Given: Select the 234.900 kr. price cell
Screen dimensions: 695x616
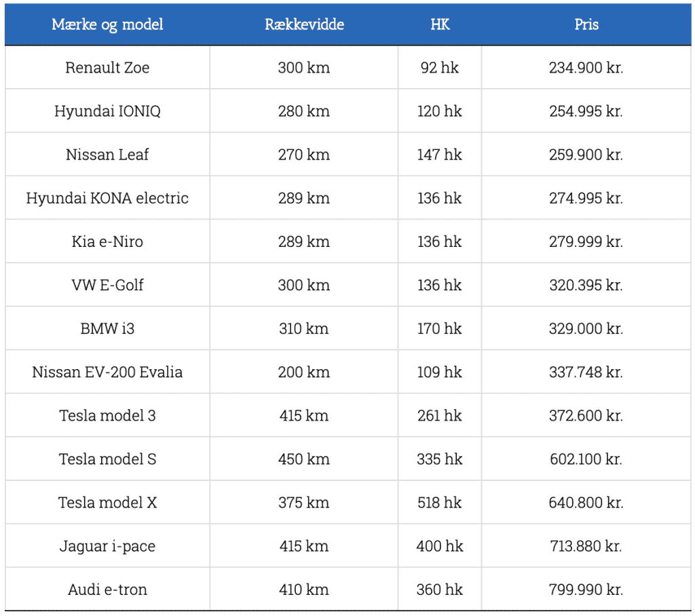Looking at the screenshot, I should click(586, 68).
